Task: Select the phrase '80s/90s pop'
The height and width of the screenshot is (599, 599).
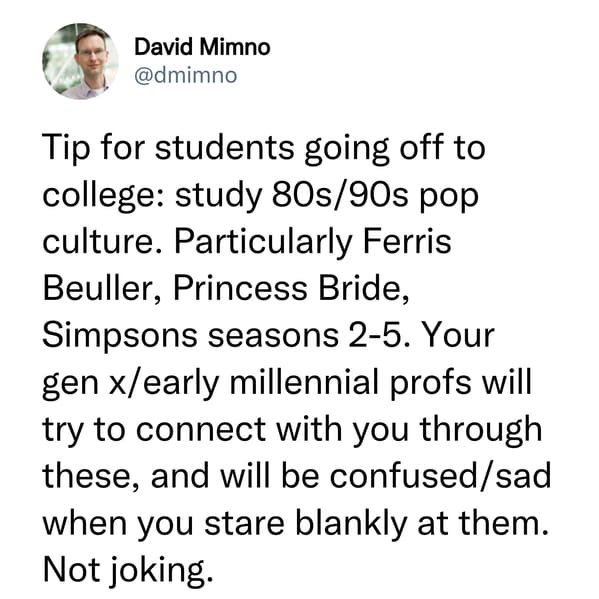Action: coord(376,196)
